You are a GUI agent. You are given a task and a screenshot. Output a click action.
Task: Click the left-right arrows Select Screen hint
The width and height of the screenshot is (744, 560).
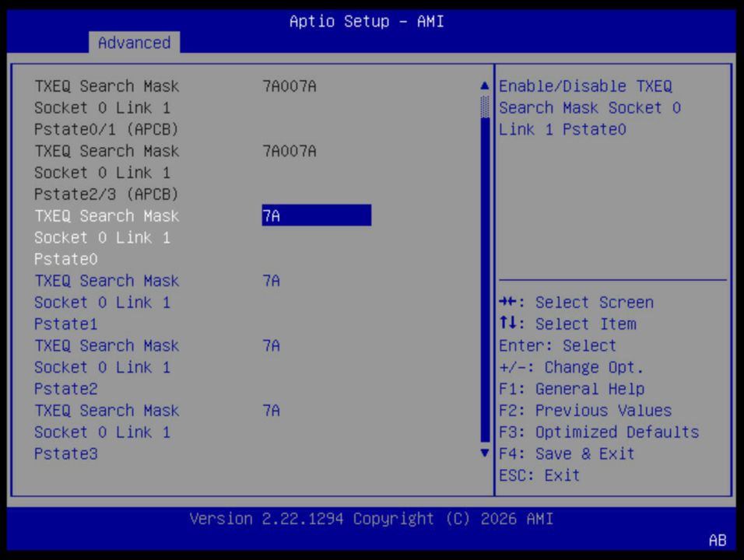click(576, 302)
